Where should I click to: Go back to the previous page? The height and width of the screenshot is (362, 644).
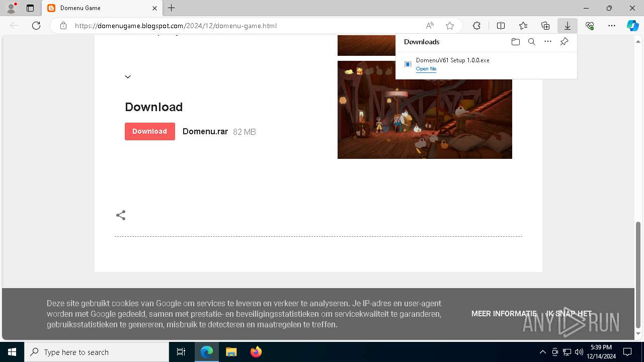pyautogui.click(x=14, y=26)
